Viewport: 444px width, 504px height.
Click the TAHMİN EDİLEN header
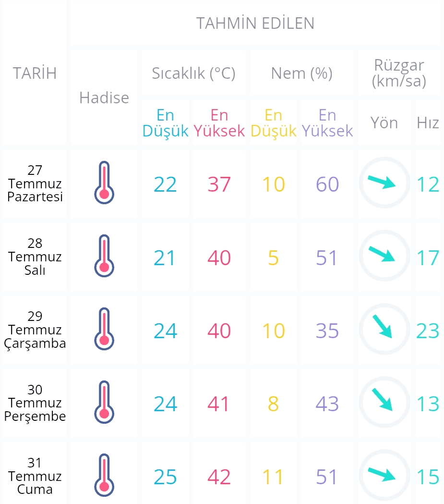tap(255, 23)
